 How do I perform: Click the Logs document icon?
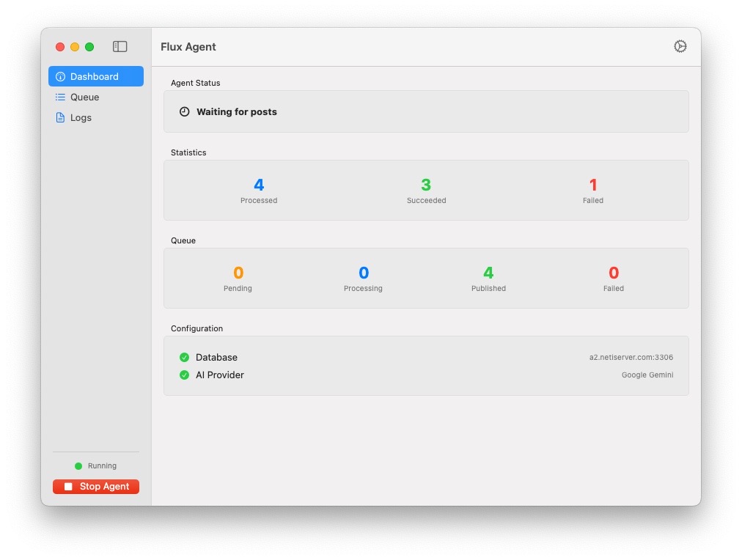pos(60,117)
